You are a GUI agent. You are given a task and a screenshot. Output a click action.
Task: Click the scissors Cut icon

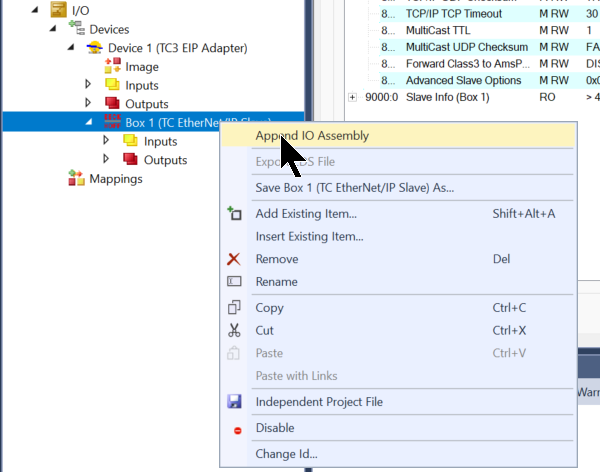pos(235,330)
